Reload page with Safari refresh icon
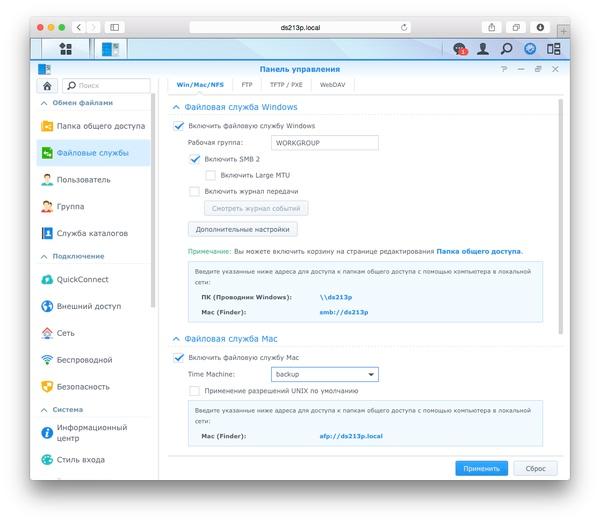600x523 pixels. click(404, 27)
